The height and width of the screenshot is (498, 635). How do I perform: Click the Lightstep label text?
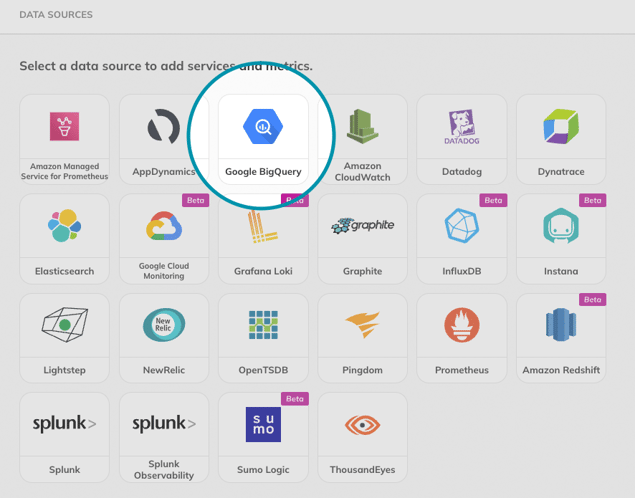point(64,370)
